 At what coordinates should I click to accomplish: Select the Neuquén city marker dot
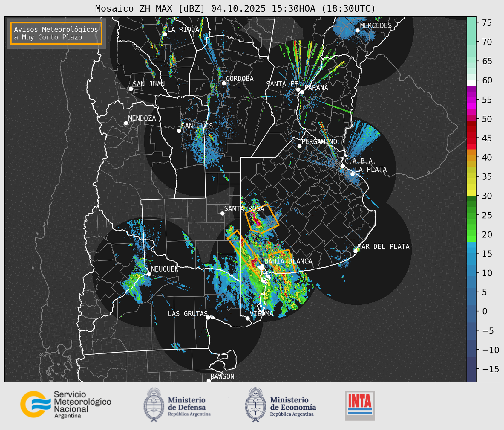point(149,274)
